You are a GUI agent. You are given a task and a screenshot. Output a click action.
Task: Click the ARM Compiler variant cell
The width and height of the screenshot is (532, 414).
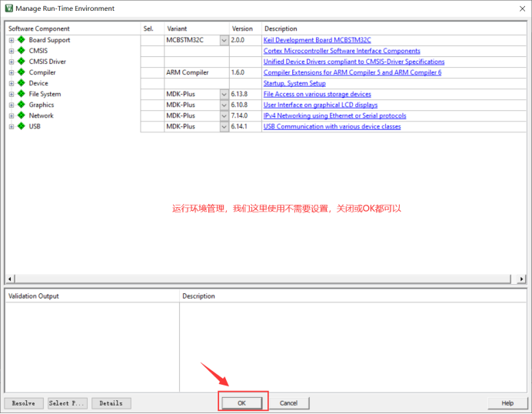click(x=197, y=72)
